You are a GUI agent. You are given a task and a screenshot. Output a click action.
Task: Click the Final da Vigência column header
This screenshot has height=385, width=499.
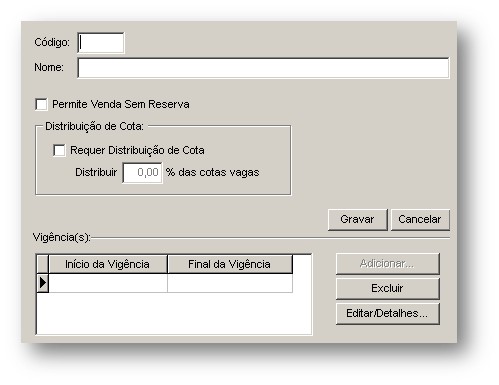click(x=230, y=264)
